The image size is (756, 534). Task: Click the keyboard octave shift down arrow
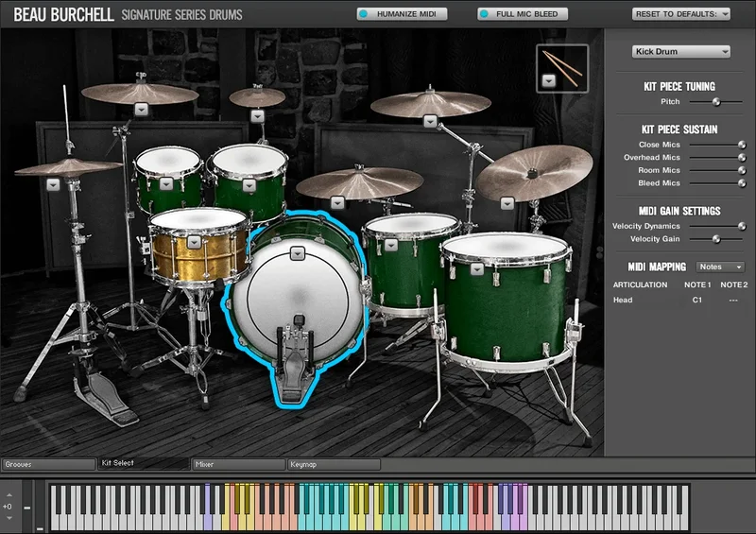coord(9,518)
